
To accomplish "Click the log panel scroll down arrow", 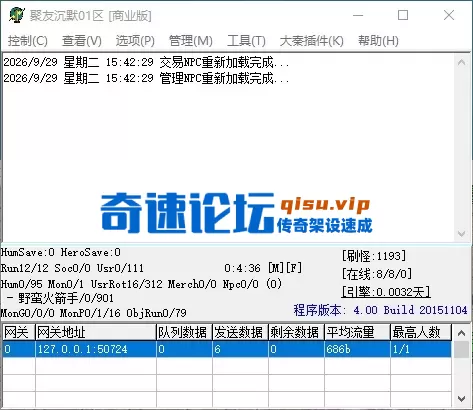I will (462, 233).
